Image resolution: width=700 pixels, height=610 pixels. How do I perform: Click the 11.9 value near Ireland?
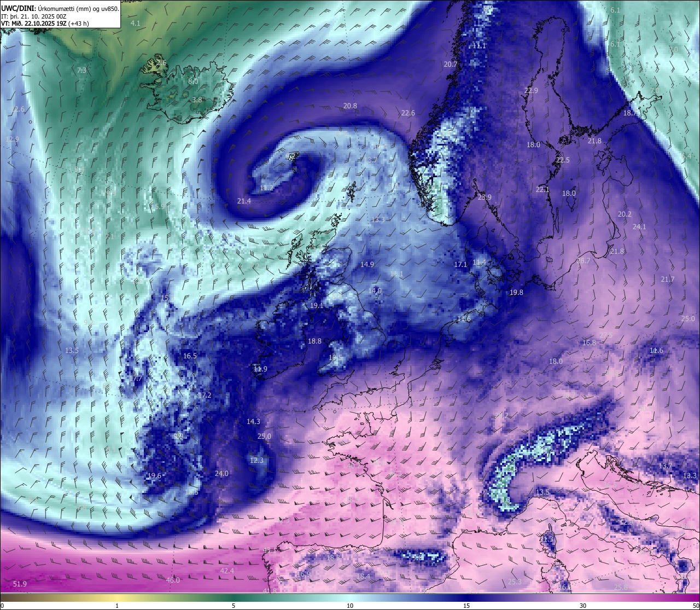[x=260, y=369]
